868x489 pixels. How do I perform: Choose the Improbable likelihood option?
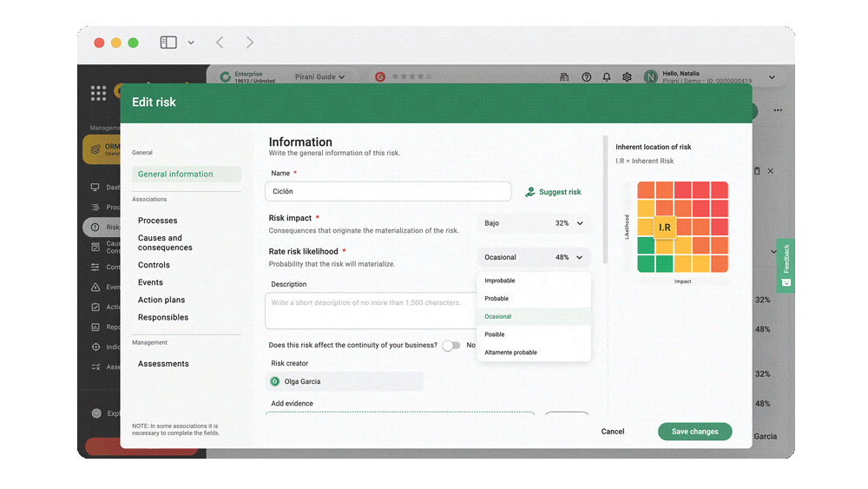pos(500,281)
